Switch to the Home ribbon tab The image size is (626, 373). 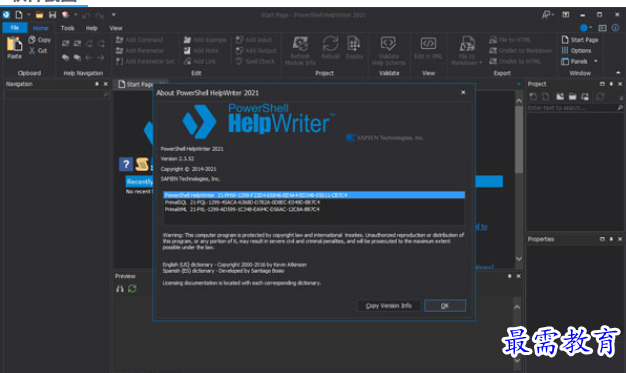pyautogui.click(x=40, y=28)
